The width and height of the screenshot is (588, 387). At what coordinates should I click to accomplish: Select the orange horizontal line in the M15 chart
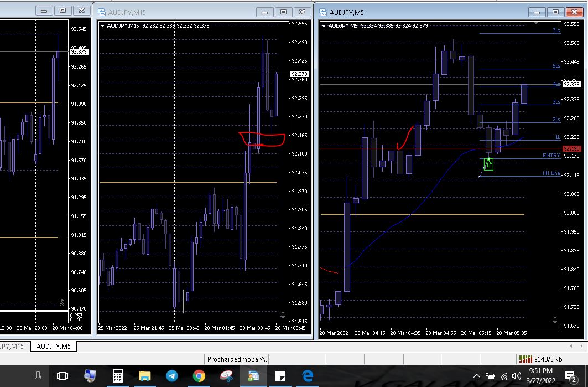(188, 182)
